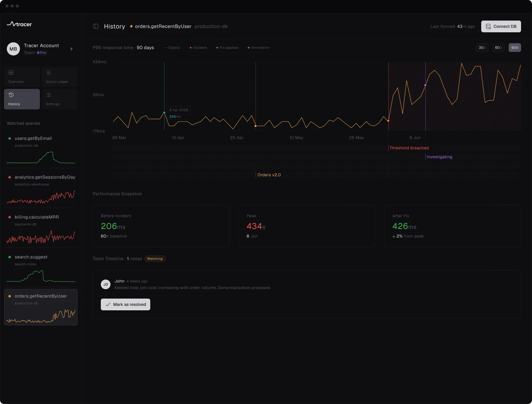Open the Before Incident snapshot card
This screenshot has height=404, width=532.
click(161, 226)
